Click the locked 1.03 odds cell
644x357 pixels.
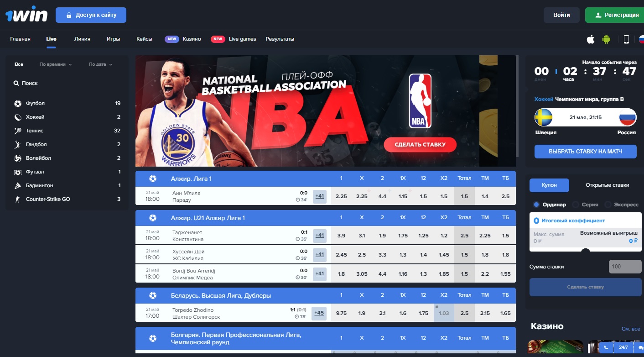click(444, 313)
